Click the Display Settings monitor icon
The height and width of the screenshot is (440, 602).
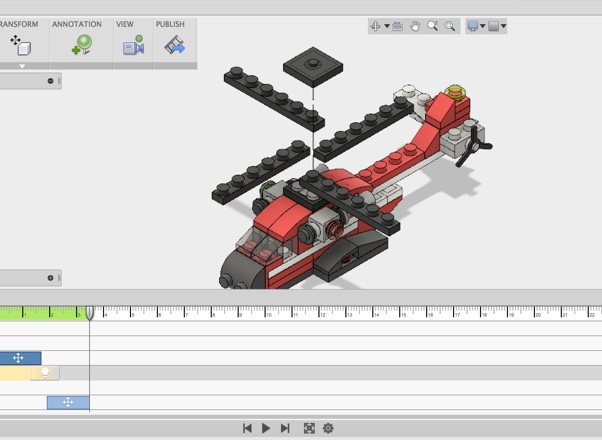coord(473,26)
